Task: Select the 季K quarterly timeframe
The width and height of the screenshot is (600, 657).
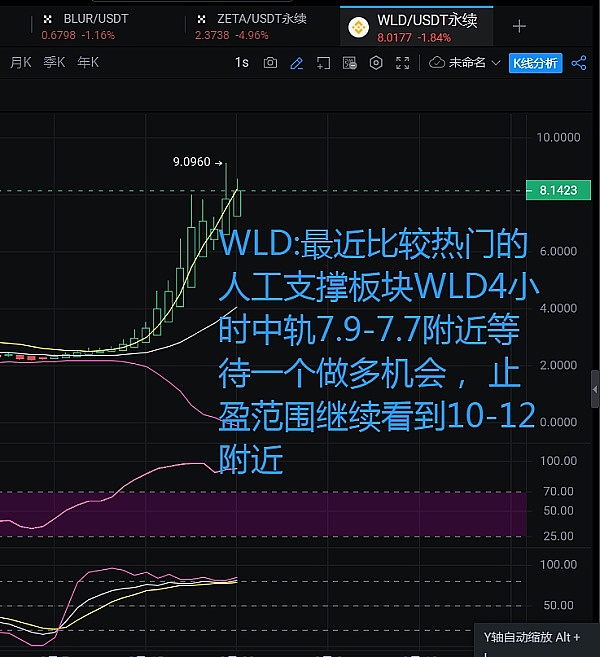Action: pyautogui.click(x=54, y=63)
